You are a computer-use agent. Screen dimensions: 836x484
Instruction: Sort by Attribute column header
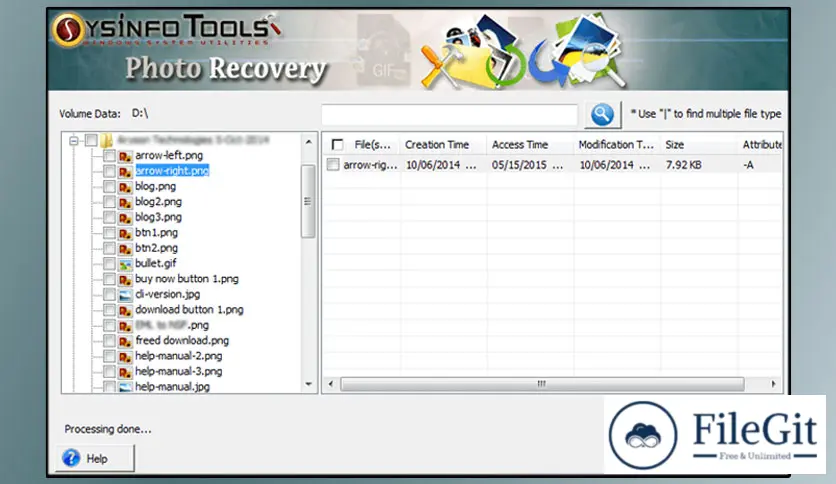point(761,144)
